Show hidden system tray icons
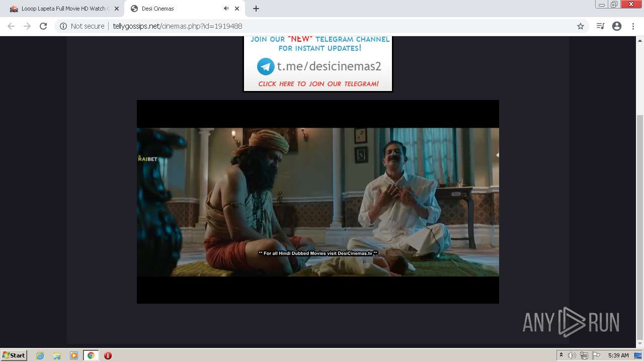Viewport: 644px width, 362px height. pos(561,355)
